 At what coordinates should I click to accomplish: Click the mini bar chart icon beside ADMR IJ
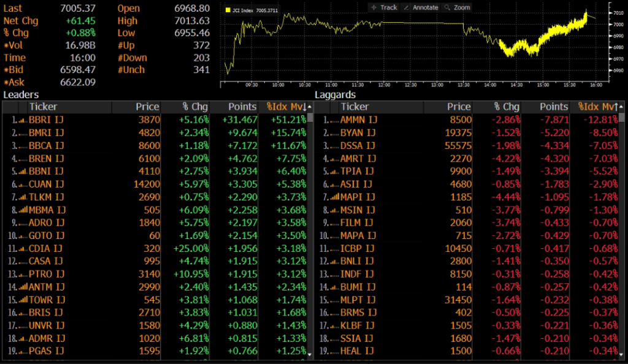click(x=23, y=339)
